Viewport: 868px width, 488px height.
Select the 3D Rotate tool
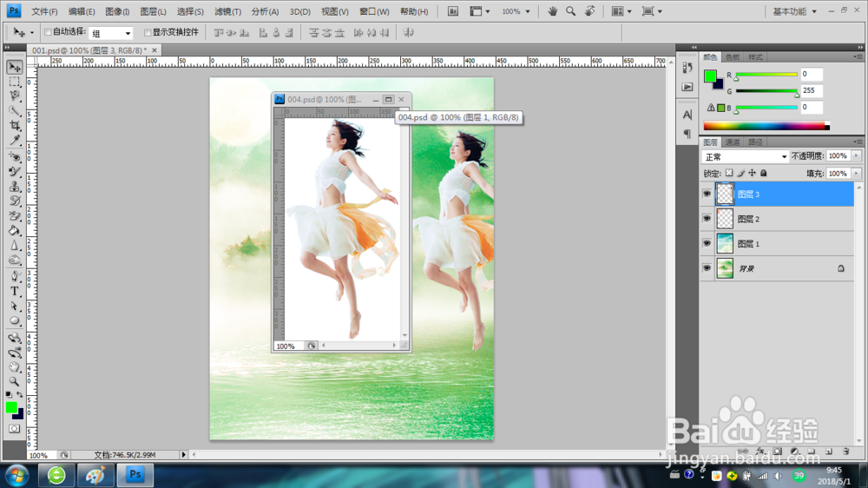15,337
